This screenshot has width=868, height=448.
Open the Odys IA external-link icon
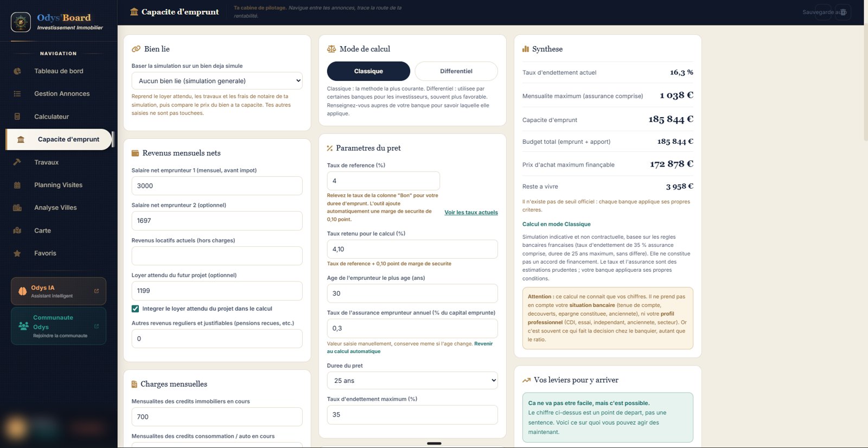pyautogui.click(x=97, y=291)
